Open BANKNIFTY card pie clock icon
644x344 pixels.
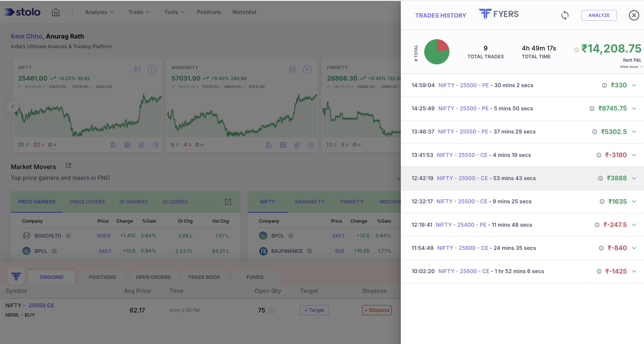click(x=311, y=145)
